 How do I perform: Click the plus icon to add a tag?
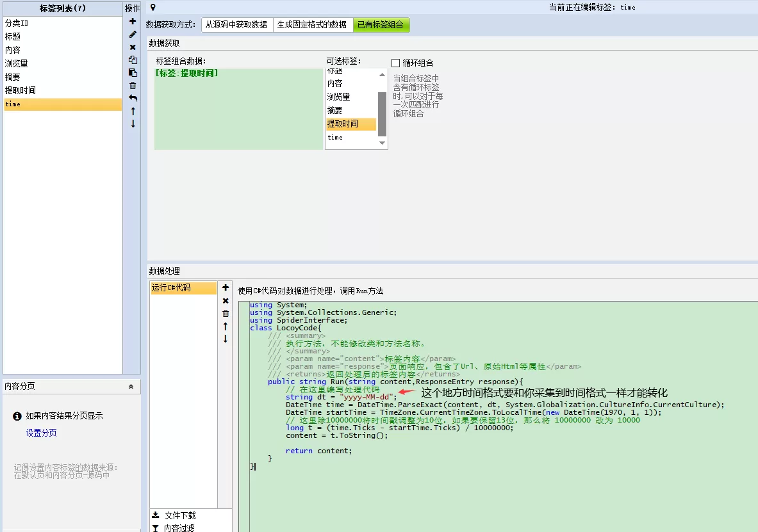(133, 21)
